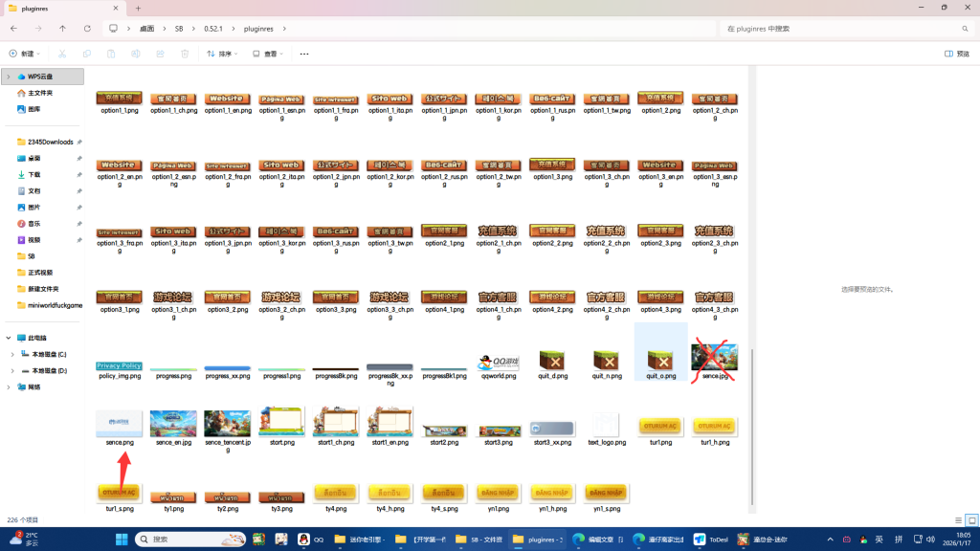Screen dimensions: 980x551
Task: Select the sence_en.jpg thumbnail
Action: tap(173, 425)
